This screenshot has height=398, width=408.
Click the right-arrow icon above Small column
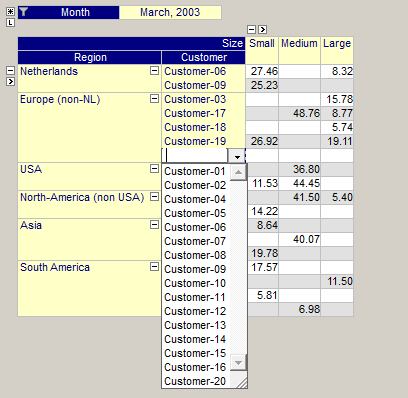point(263,29)
